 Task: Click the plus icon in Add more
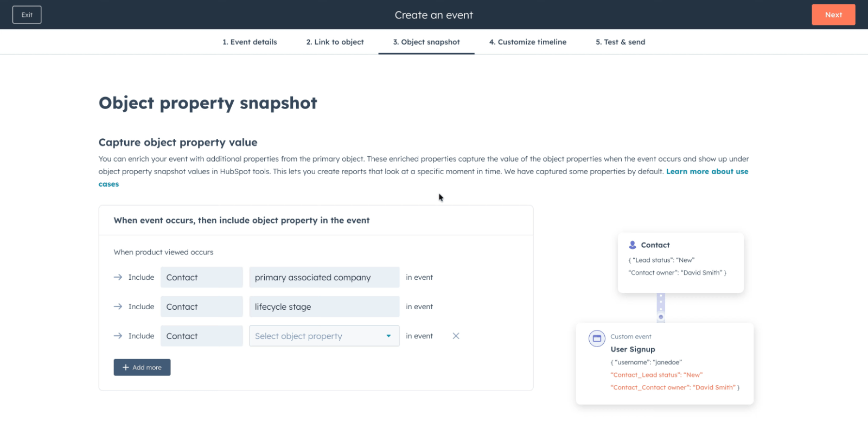tap(126, 367)
